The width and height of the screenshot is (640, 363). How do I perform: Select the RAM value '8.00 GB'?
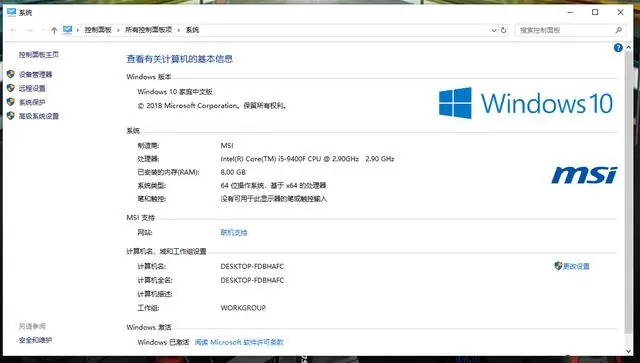point(233,172)
